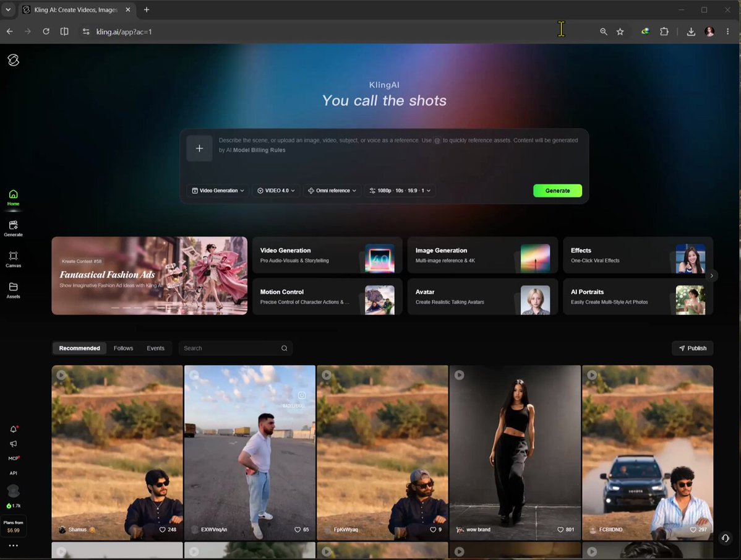Open the 1080p 10s 16:9 settings dropdown
741x560 pixels.
(400, 191)
